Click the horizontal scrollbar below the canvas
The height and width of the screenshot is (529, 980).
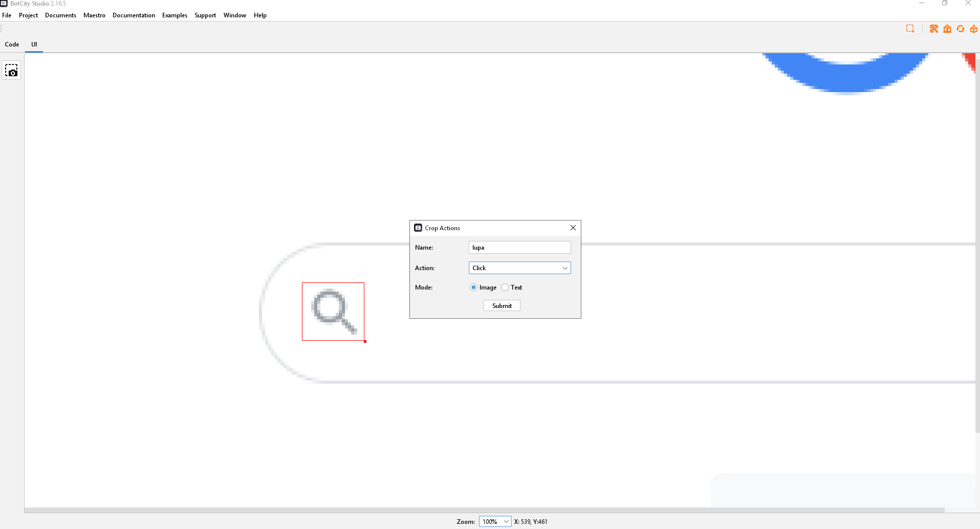tap(484, 510)
